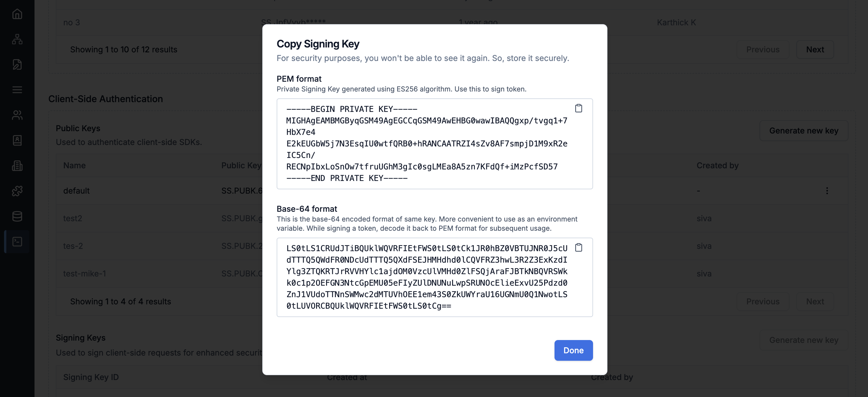
Task: Click Previous in the 12 results pagination
Action: pyautogui.click(x=762, y=49)
